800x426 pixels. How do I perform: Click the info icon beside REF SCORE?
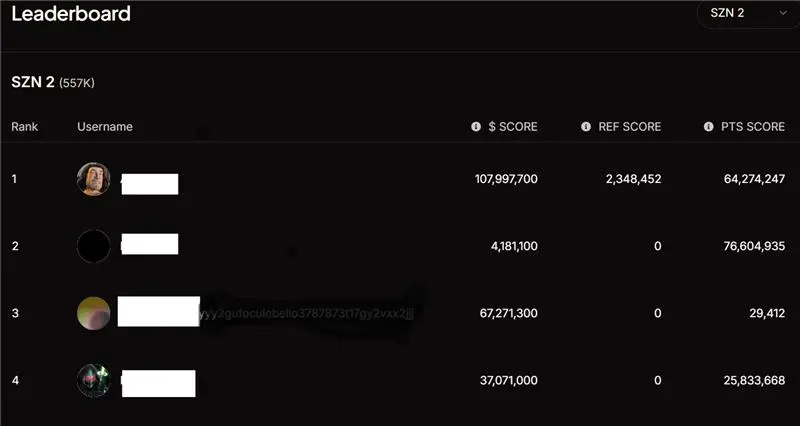point(586,127)
